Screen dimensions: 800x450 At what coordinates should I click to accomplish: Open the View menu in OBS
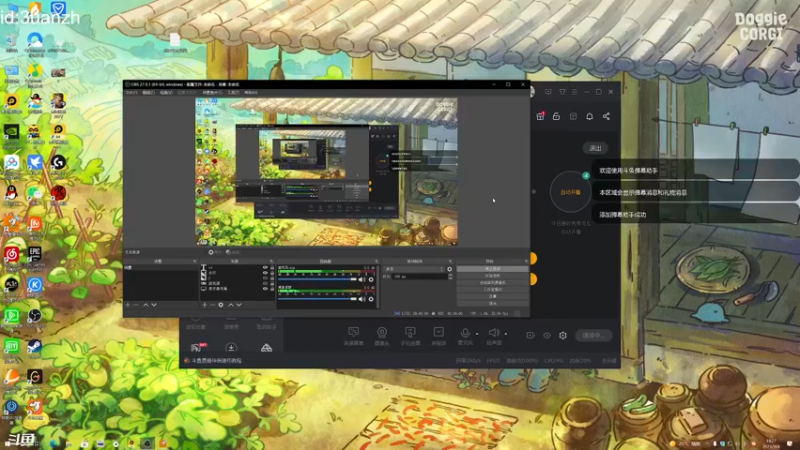(166, 92)
